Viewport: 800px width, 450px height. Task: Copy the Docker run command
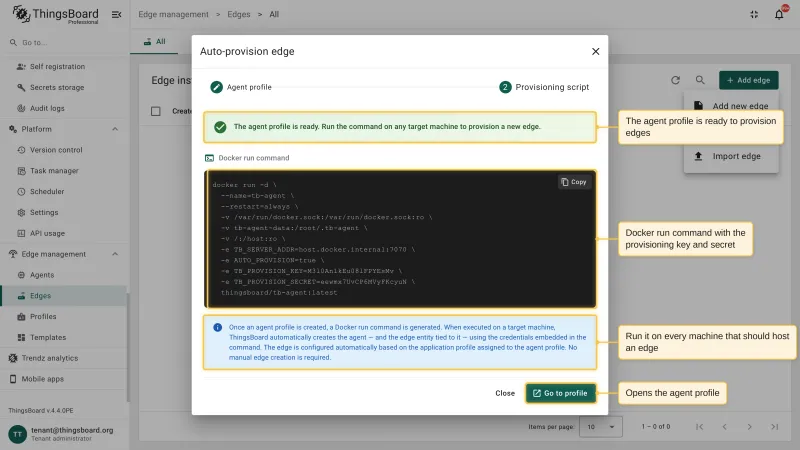tap(574, 182)
